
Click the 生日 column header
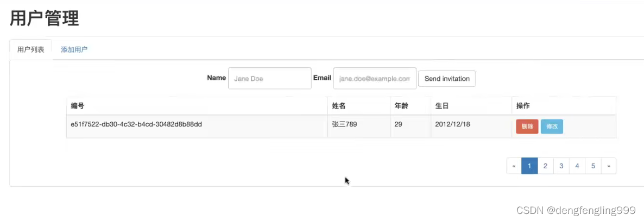[442, 106]
